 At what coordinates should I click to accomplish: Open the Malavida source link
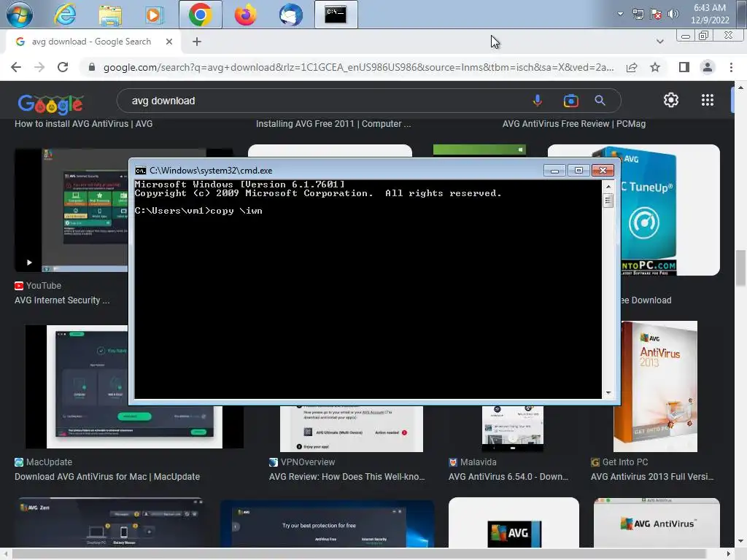coord(473,462)
